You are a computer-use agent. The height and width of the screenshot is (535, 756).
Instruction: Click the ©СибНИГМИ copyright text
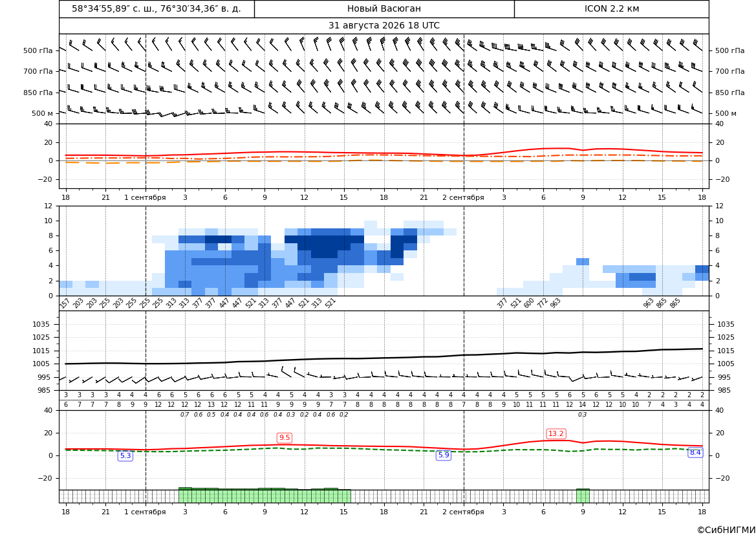point(726,530)
